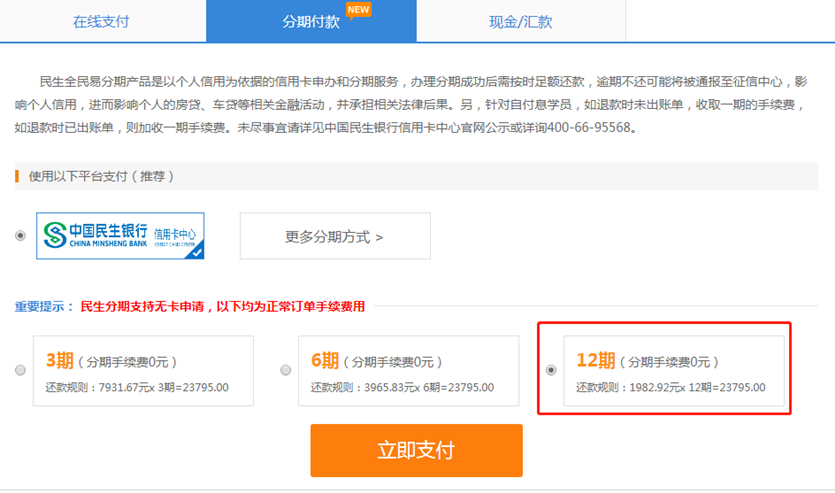Click the red 民生分期支持无卡申请 notice text
The width and height of the screenshot is (835, 493).
click(x=223, y=307)
